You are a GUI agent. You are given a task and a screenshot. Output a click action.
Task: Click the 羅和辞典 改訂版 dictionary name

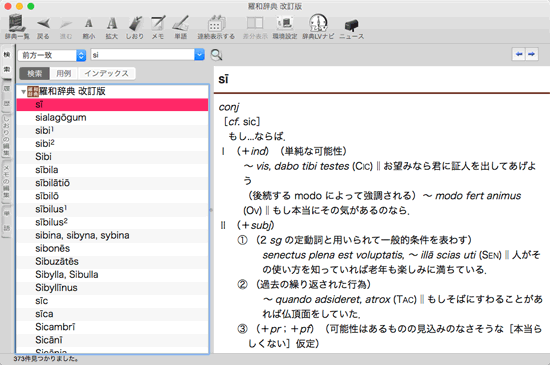point(72,92)
